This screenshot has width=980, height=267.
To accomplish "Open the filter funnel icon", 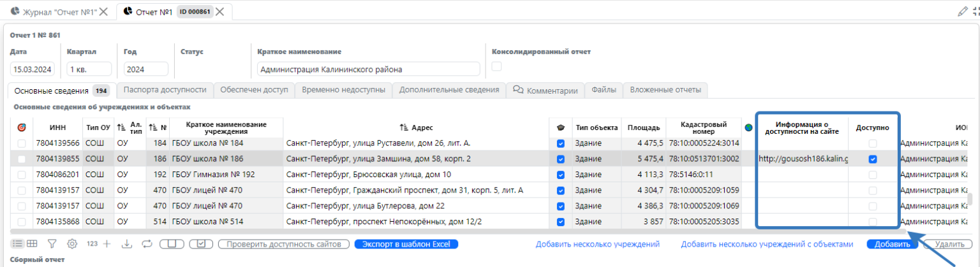I will click(52, 243).
